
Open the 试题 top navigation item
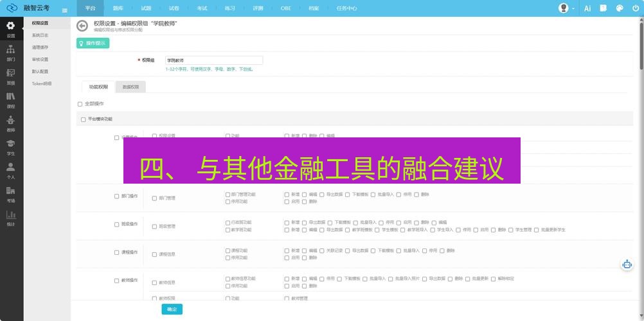point(146,8)
